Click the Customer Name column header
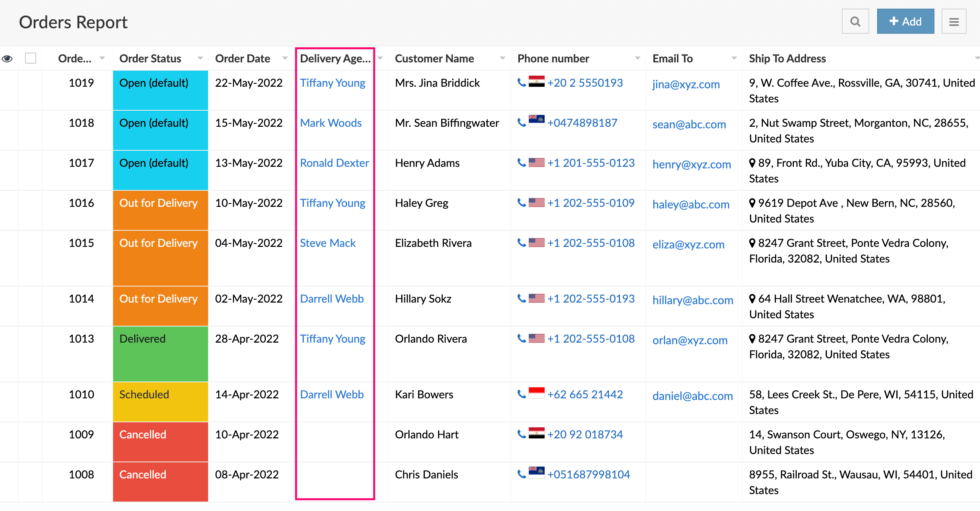The width and height of the screenshot is (980, 511). coord(434,58)
